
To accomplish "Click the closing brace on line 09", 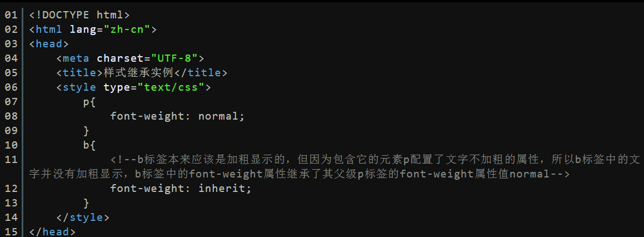I will coord(86,130).
